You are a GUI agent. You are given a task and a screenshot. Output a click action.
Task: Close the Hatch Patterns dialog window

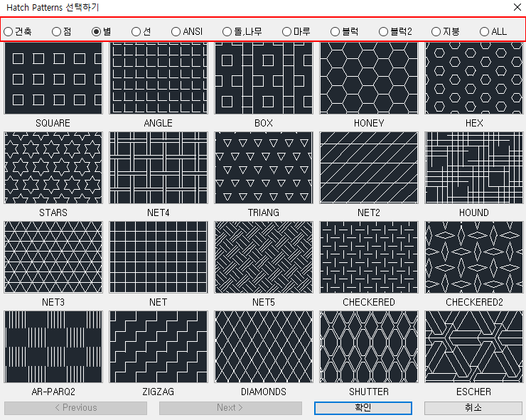click(517, 7)
